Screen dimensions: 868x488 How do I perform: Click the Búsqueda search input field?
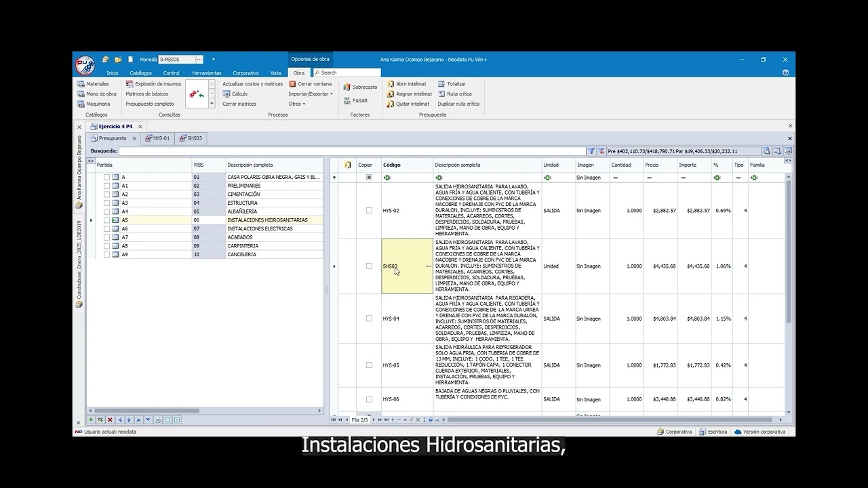coord(353,151)
